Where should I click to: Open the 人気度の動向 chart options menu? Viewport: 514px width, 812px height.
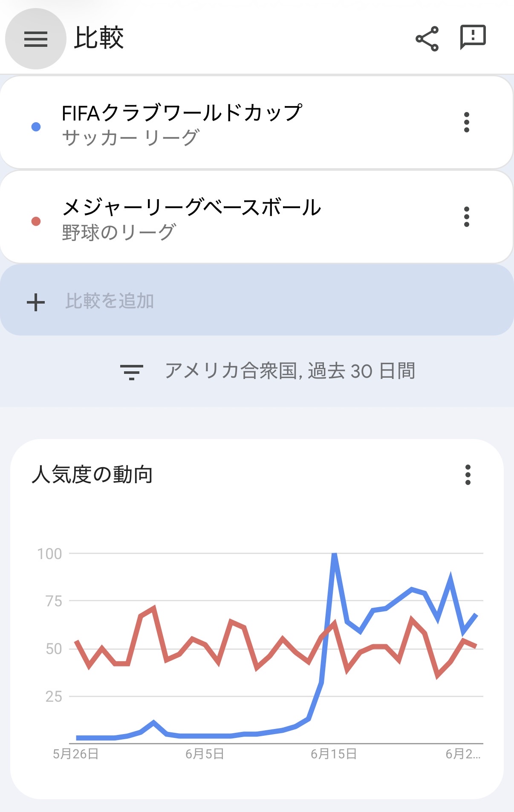click(x=468, y=475)
